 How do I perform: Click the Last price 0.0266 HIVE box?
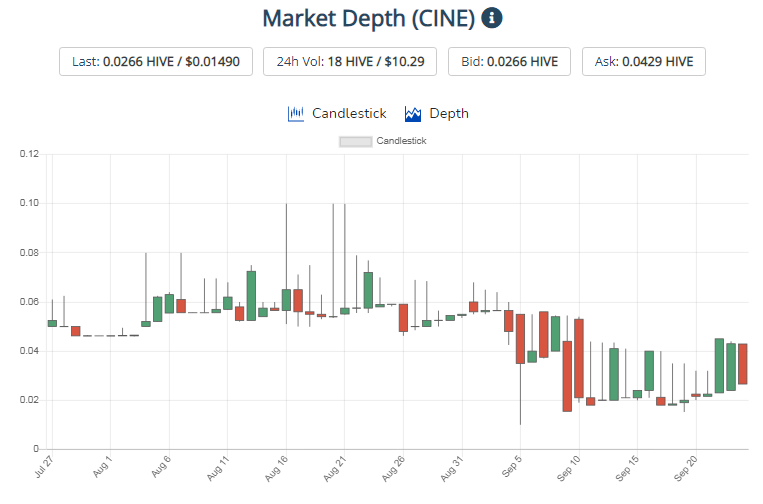coord(156,61)
